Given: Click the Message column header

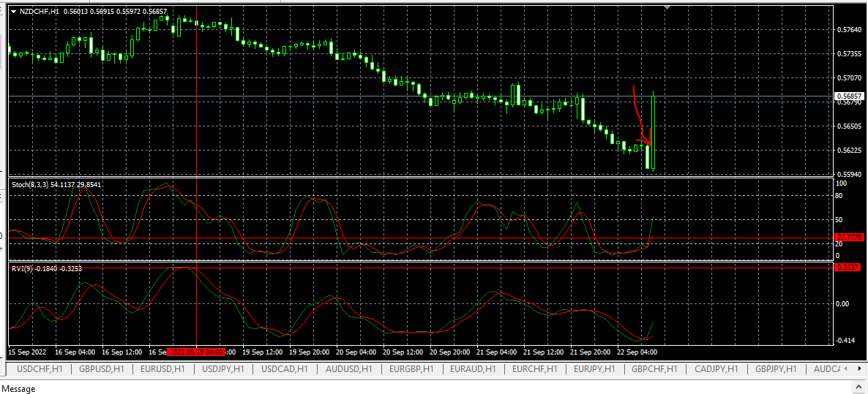Looking at the screenshot, I should click(x=20, y=389).
